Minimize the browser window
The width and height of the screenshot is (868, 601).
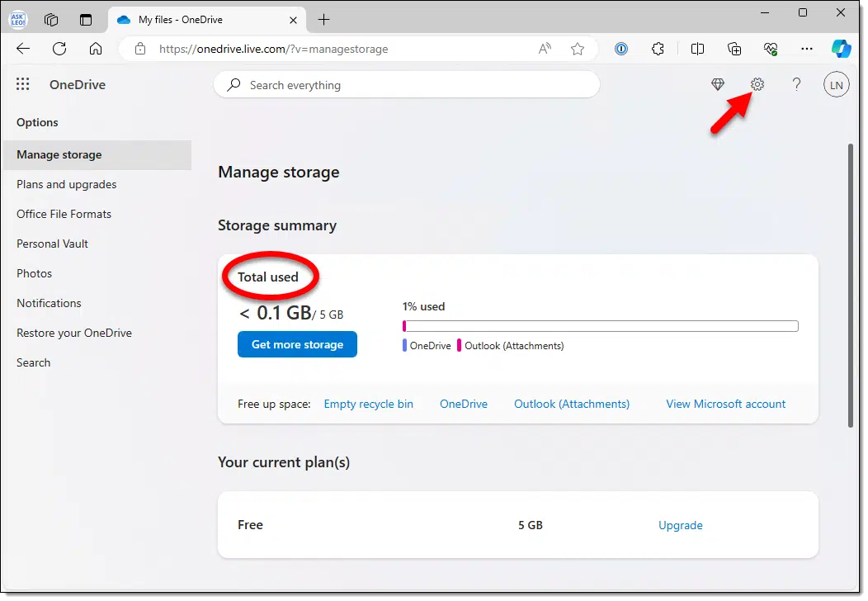[x=765, y=12]
